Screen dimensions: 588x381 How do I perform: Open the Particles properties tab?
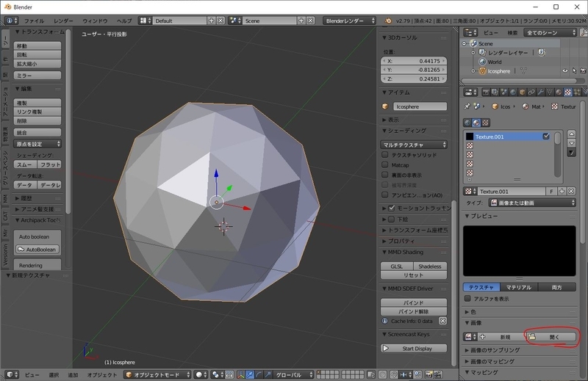tap(577, 92)
